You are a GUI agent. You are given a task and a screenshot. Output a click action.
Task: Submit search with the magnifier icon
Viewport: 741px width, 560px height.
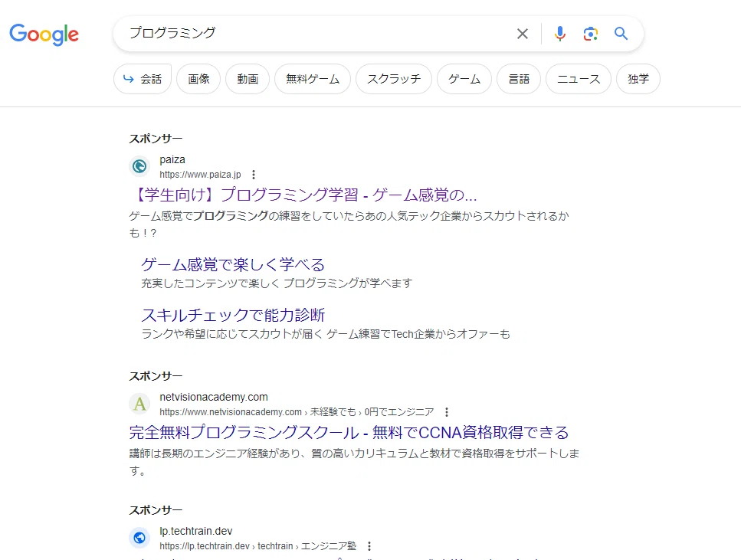(621, 34)
